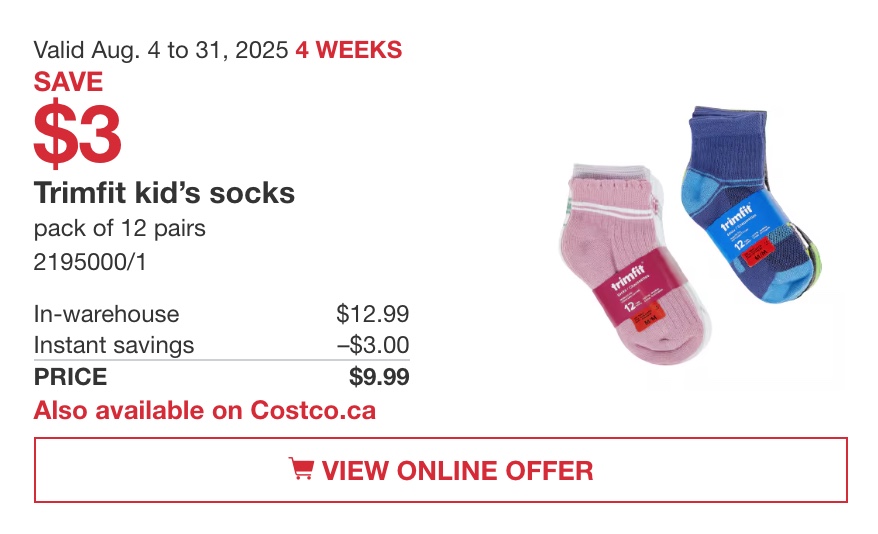Click the $12.99 in-warehouse price
The image size is (878, 534).
(x=372, y=313)
